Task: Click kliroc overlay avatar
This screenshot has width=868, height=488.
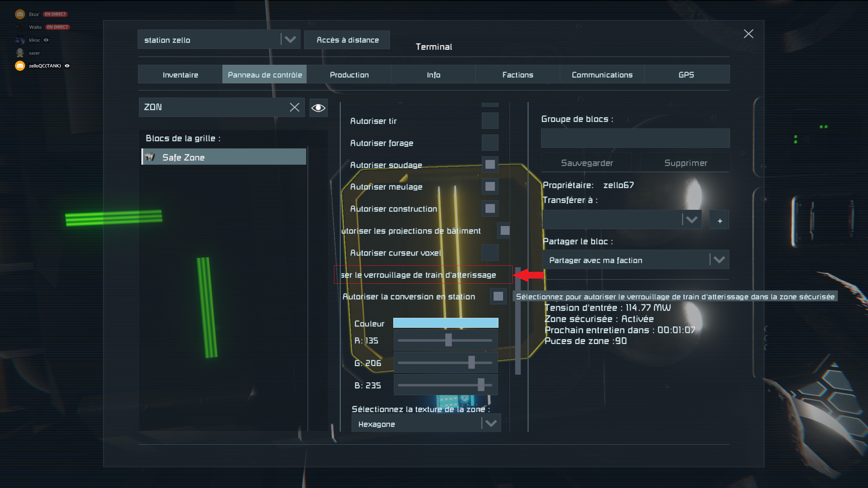Action: tap(20, 40)
